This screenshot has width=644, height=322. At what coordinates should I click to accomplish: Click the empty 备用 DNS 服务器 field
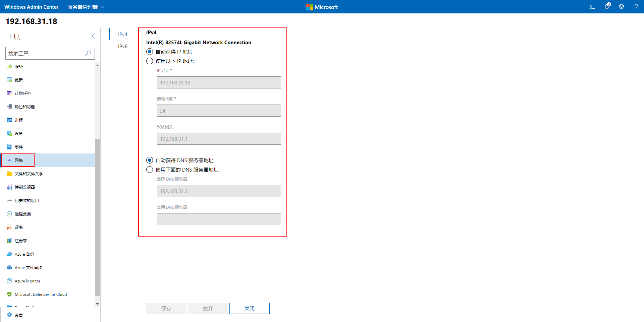coord(219,219)
